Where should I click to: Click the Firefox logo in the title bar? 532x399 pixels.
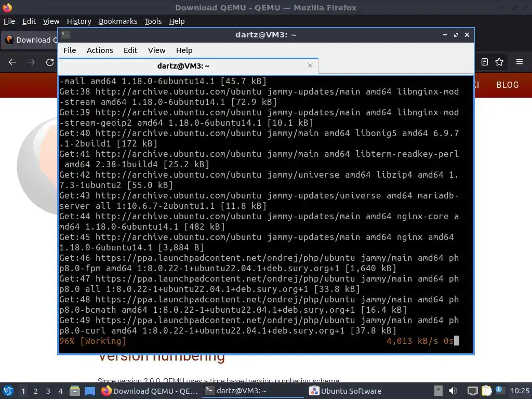pyautogui.click(x=7, y=7)
